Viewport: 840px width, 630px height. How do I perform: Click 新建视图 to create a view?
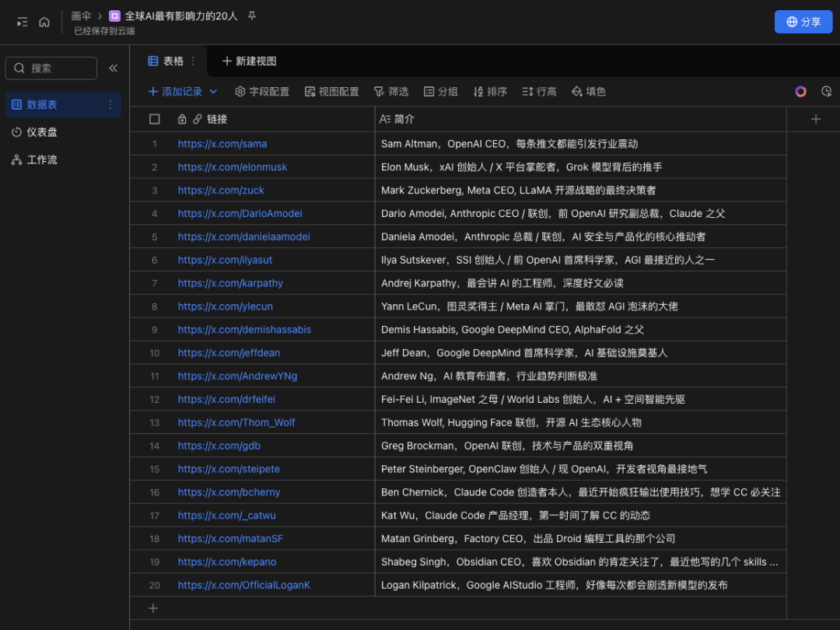(x=249, y=61)
